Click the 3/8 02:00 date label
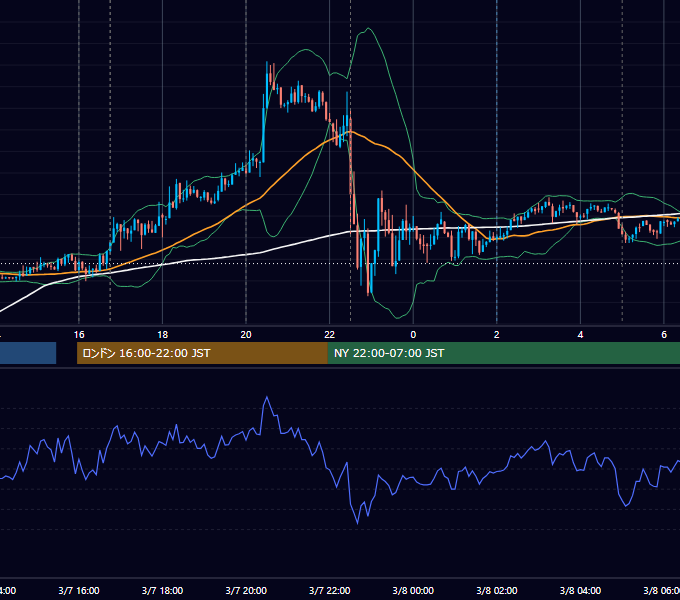The width and height of the screenshot is (680, 600). click(x=497, y=591)
